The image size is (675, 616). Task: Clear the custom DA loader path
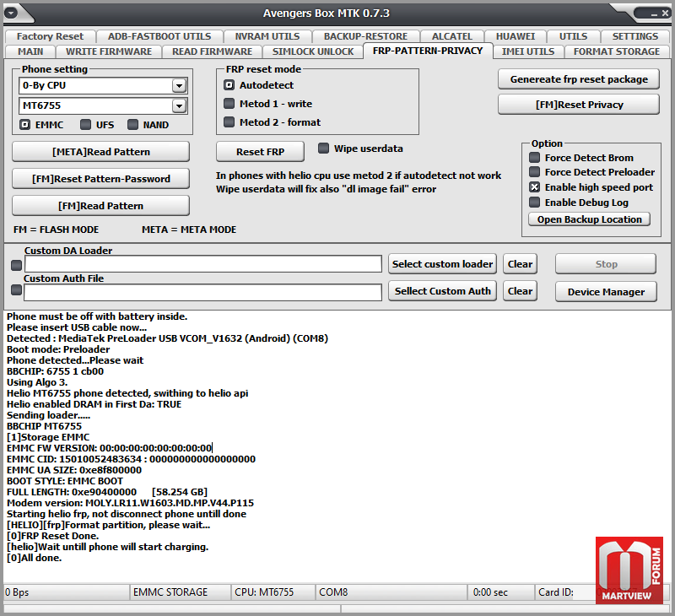520,264
